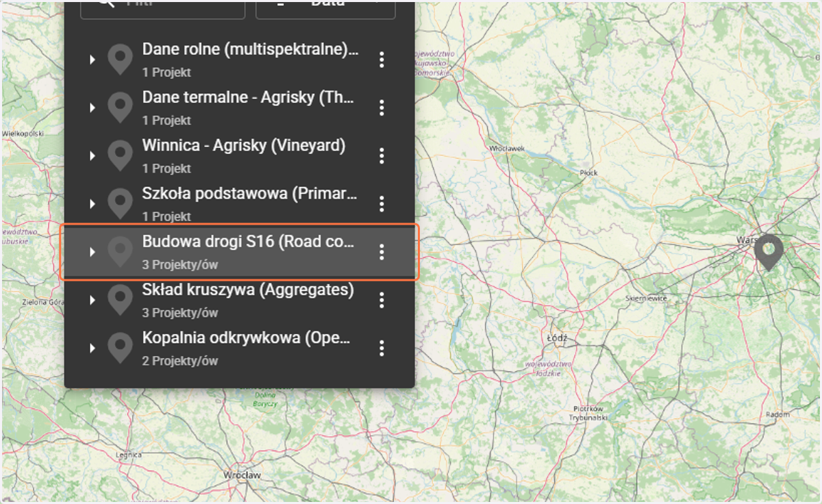Click '1 Projekt' under Szkoła podstawowa
The width and height of the screenshot is (822, 504).
(166, 216)
